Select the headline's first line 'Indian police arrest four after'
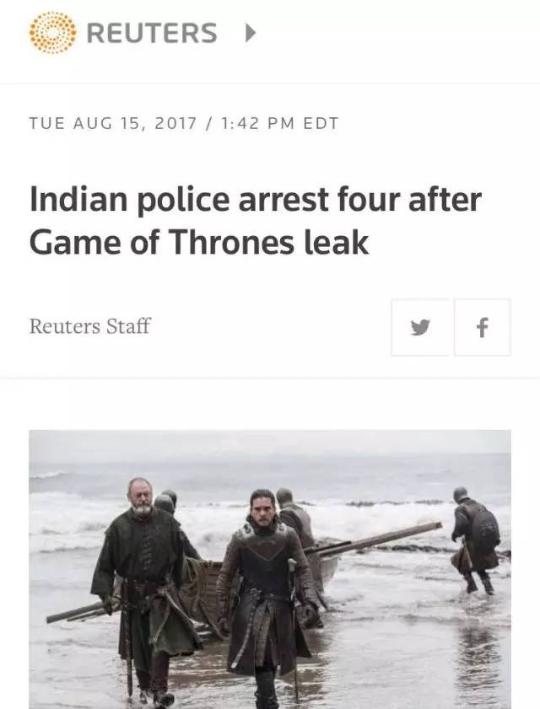This screenshot has width=540, height=709. pyautogui.click(x=256, y=200)
